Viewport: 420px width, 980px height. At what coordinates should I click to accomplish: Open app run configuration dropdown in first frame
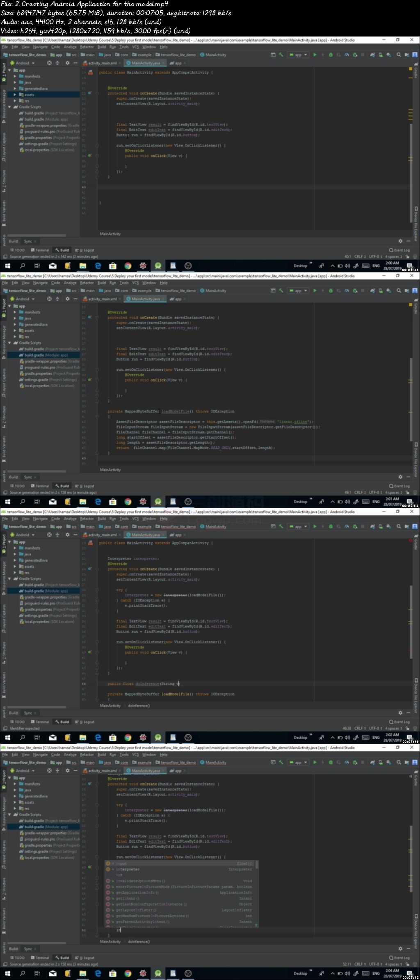[x=298, y=55]
